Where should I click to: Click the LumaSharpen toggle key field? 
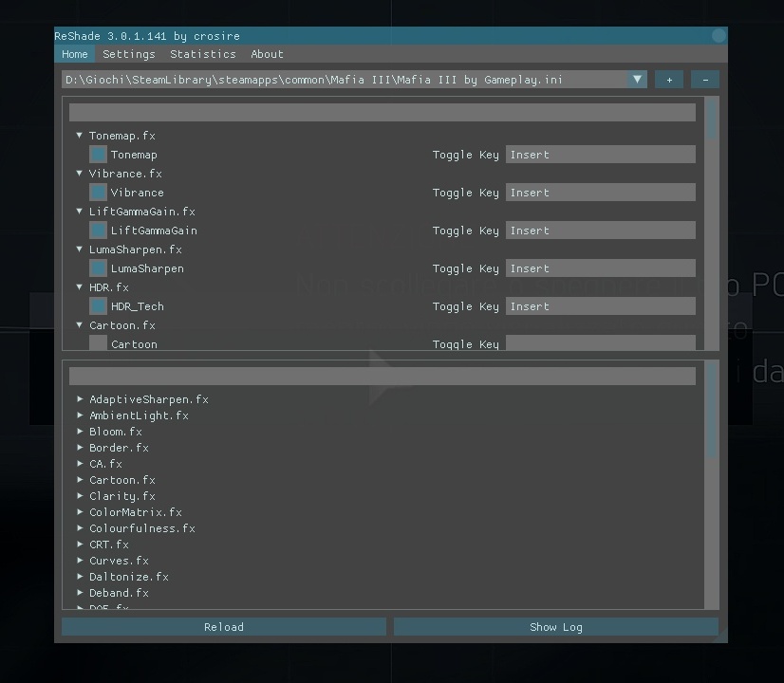[x=601, y=268]
